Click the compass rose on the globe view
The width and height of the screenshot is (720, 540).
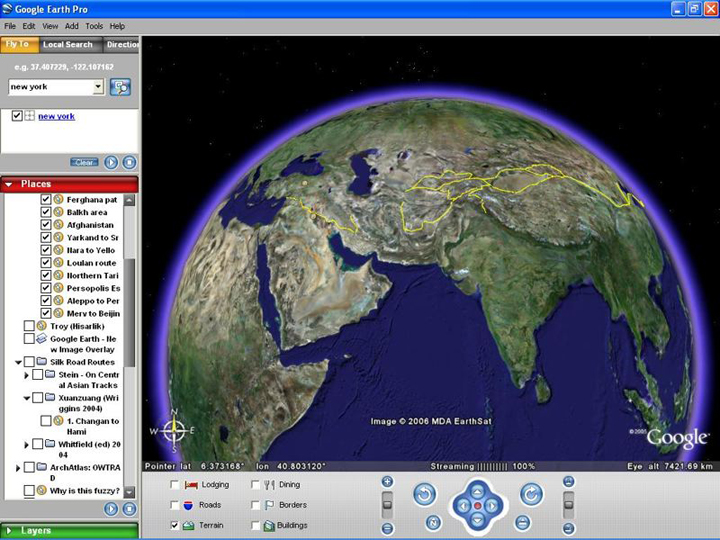click(x=174, y=431)
